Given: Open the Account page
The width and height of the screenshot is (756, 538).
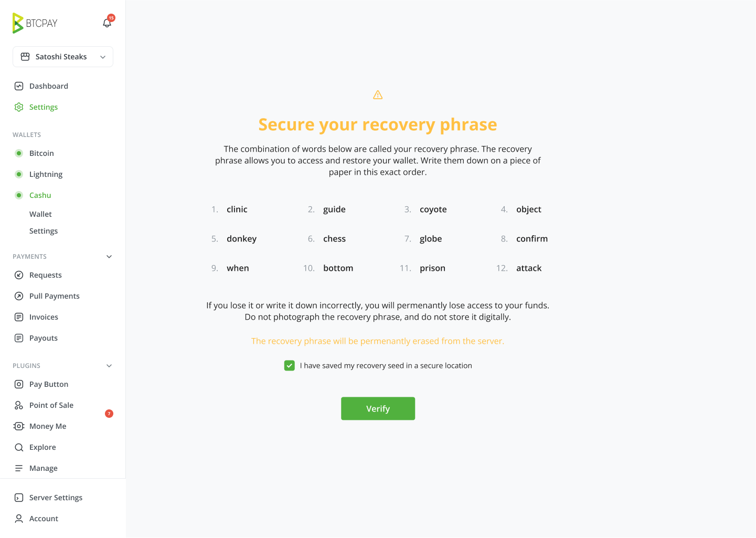Looking at the screenshot, I should point(44,519).
